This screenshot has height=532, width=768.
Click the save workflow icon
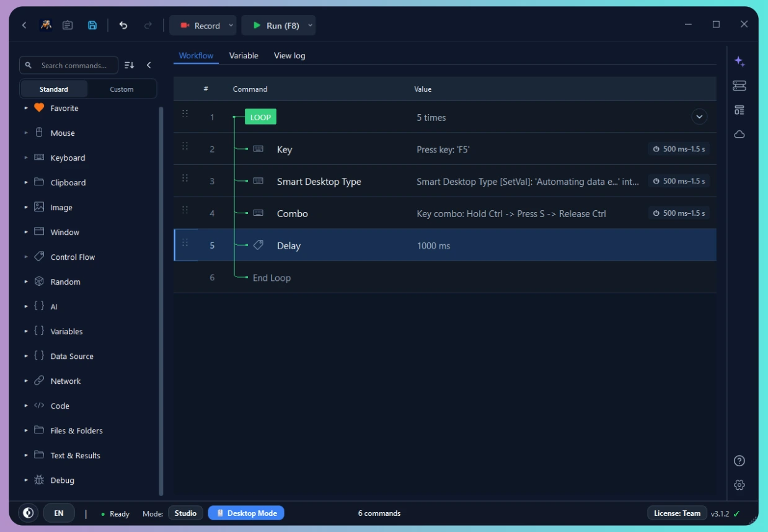pos(92,25)
